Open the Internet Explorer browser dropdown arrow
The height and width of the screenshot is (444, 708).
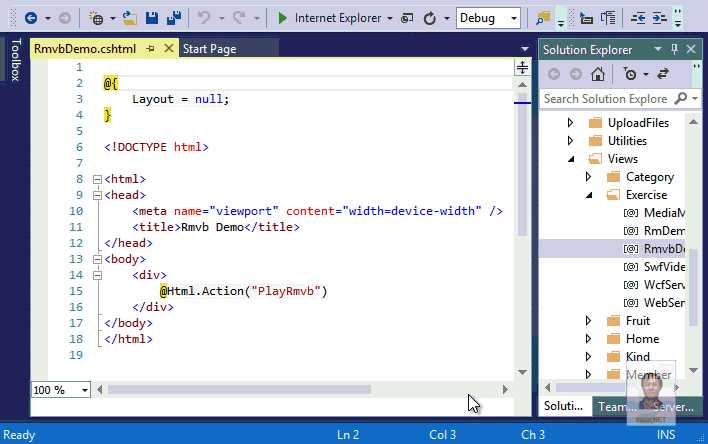point(390,19)
